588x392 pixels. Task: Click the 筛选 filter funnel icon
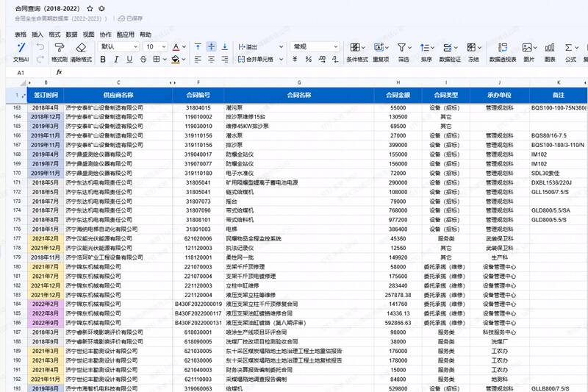coord(404,47)
